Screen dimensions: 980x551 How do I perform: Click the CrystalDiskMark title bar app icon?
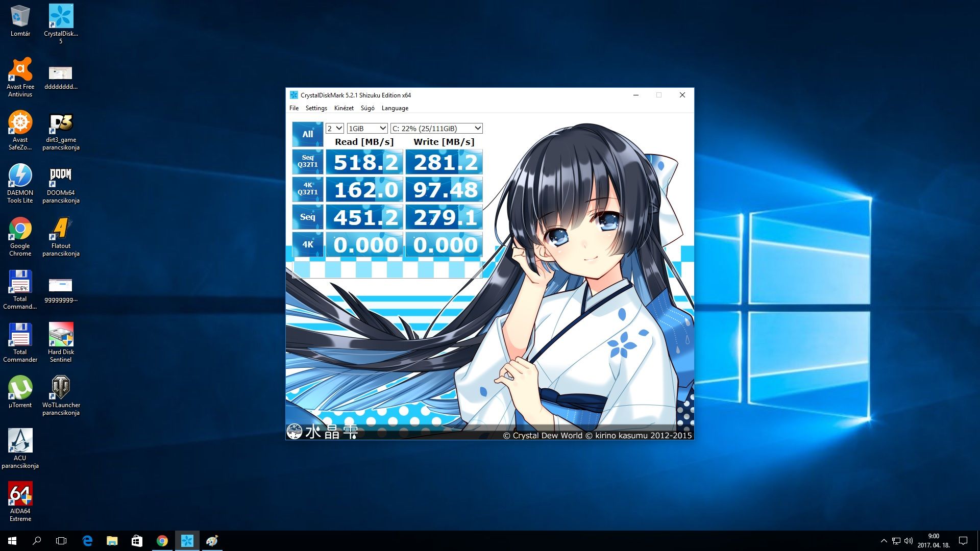(x=293, y=95)
